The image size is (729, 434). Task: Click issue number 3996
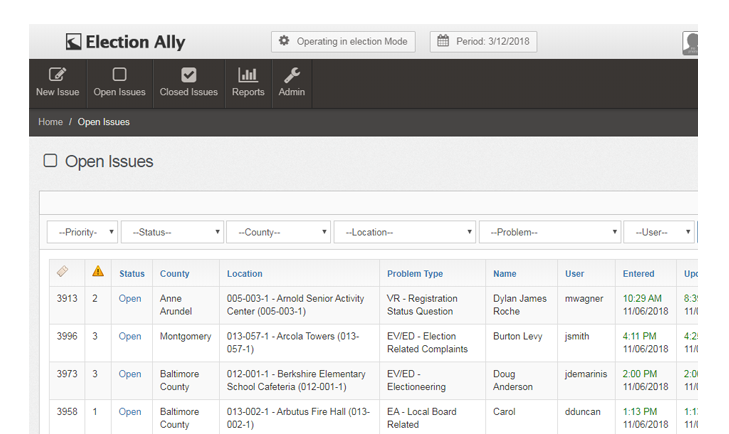point(67,336)
